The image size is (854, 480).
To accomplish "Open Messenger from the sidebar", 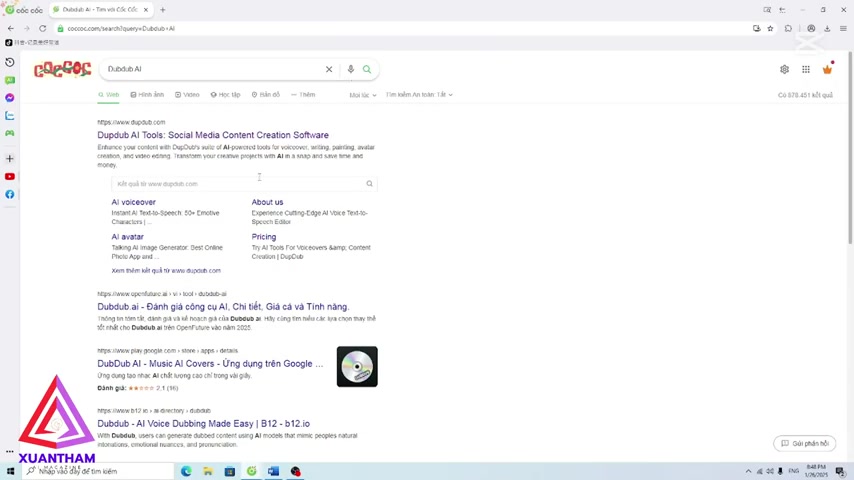I will pyautogui.click(x=10, y=98).
